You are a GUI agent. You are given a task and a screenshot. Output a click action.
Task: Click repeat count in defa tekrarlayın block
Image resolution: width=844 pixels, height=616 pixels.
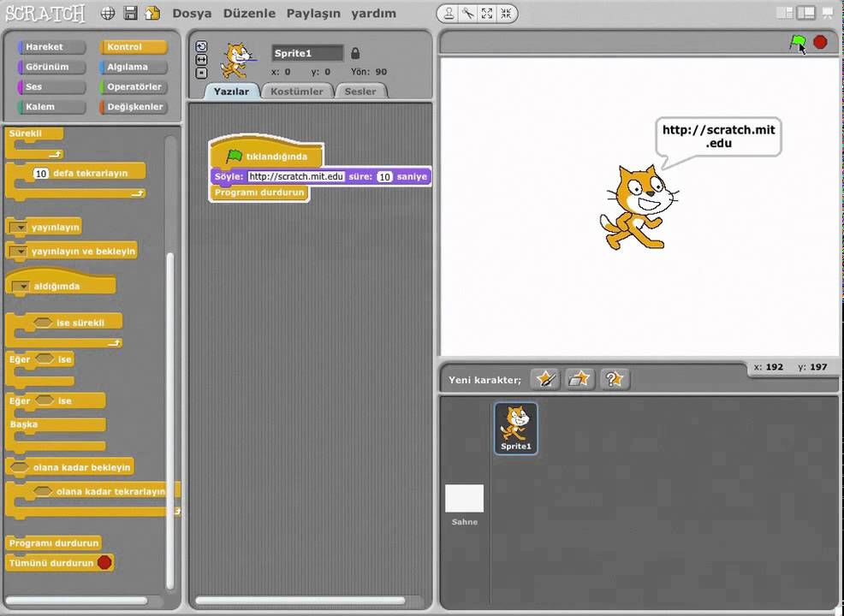coord(41,173)
